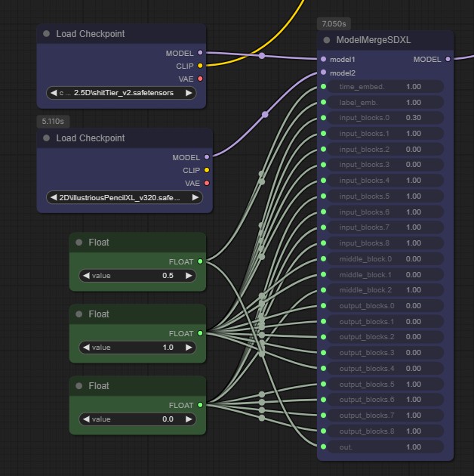
Task: Click the Float value field showing 1.0
Action: point(137,348)
